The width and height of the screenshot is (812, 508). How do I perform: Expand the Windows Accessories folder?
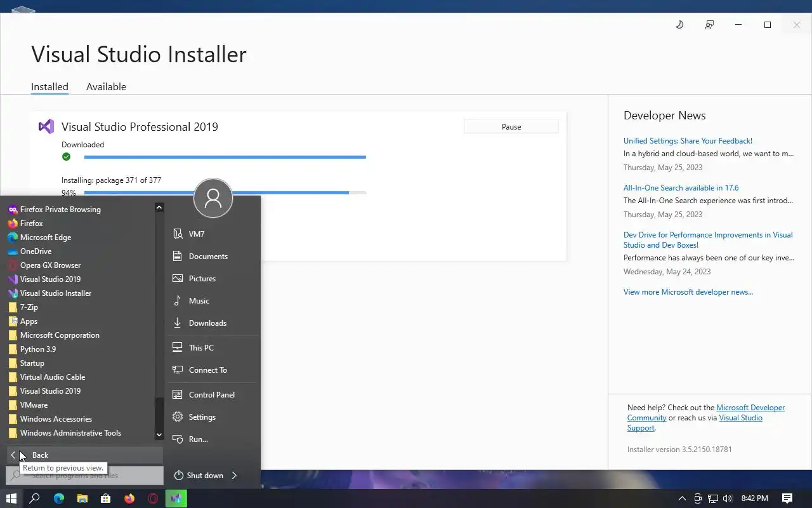tap(80, 419)
